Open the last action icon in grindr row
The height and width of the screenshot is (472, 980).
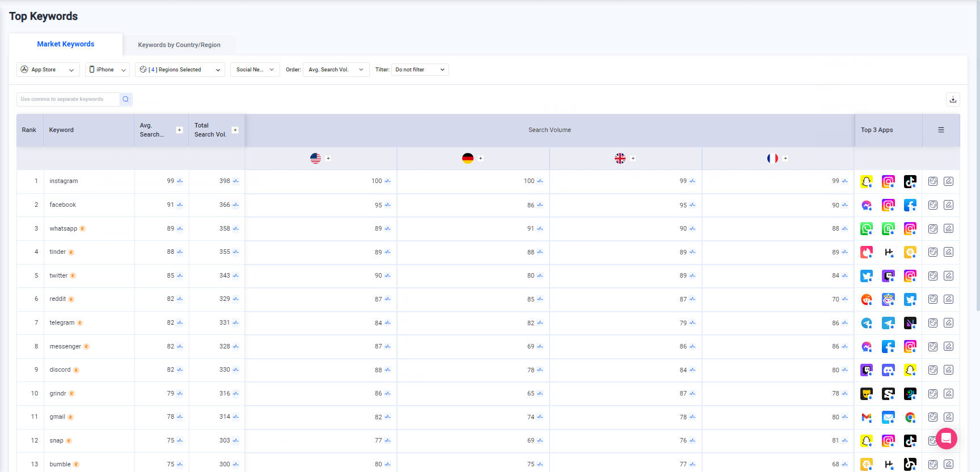948,393
